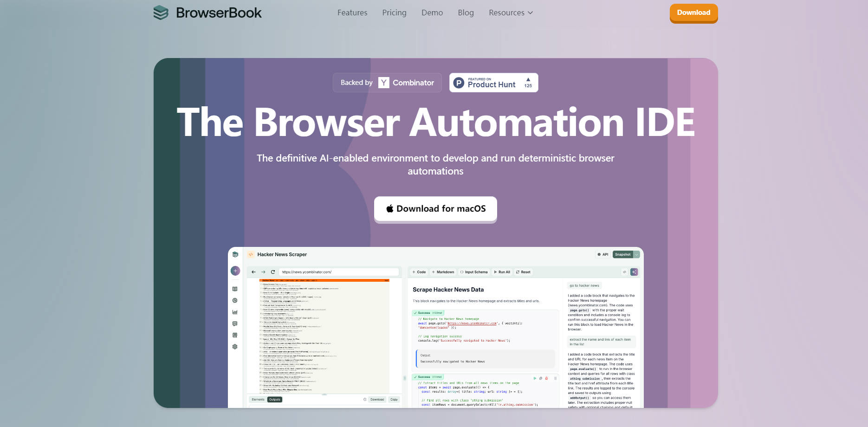The width and height of the screenshot is (868, 427).
Task: Open the run history clock icon in the sidebar
Action: [235, 300]
